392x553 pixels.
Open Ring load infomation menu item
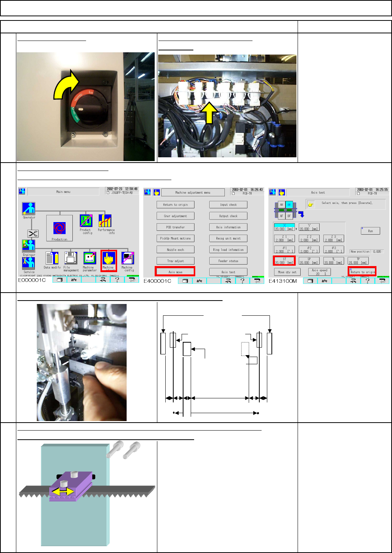click(228, 250)
